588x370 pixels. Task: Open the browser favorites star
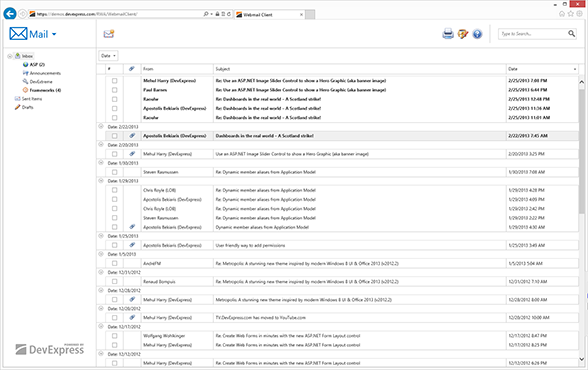[570, 14]
